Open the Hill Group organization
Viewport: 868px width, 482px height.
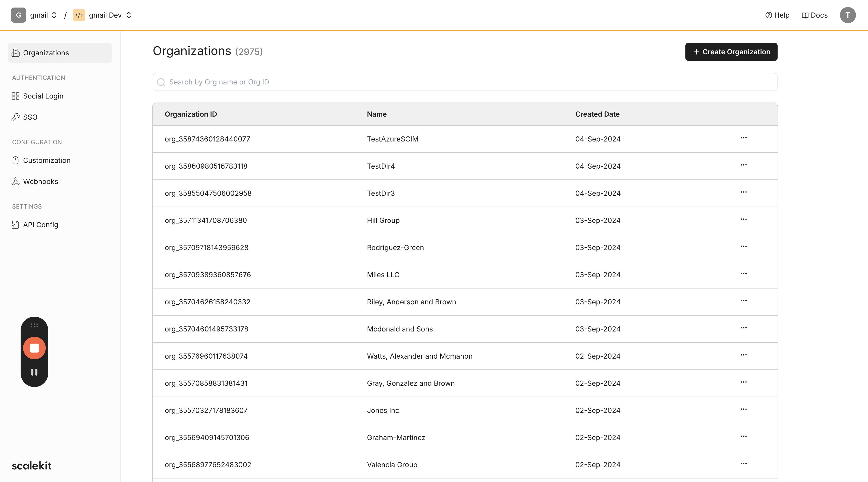point(383,220)
